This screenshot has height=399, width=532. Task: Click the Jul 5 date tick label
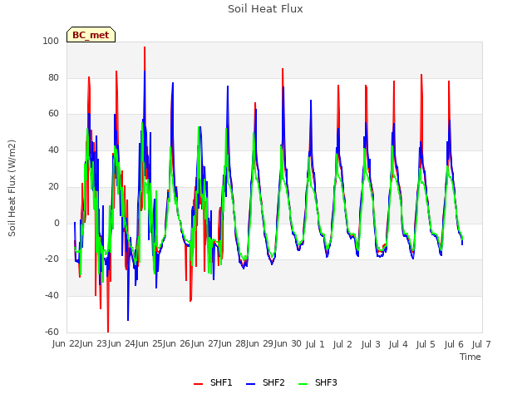[426, 345]
